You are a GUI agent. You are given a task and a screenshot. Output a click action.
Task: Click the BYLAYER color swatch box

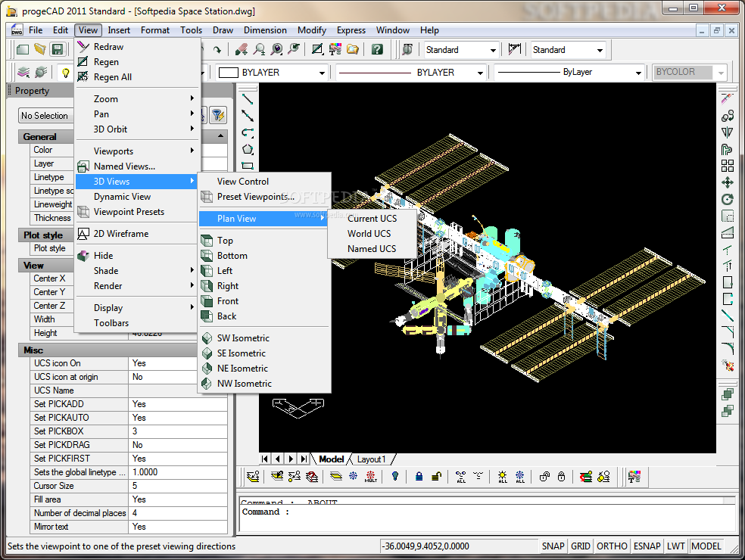click(228, 73)
